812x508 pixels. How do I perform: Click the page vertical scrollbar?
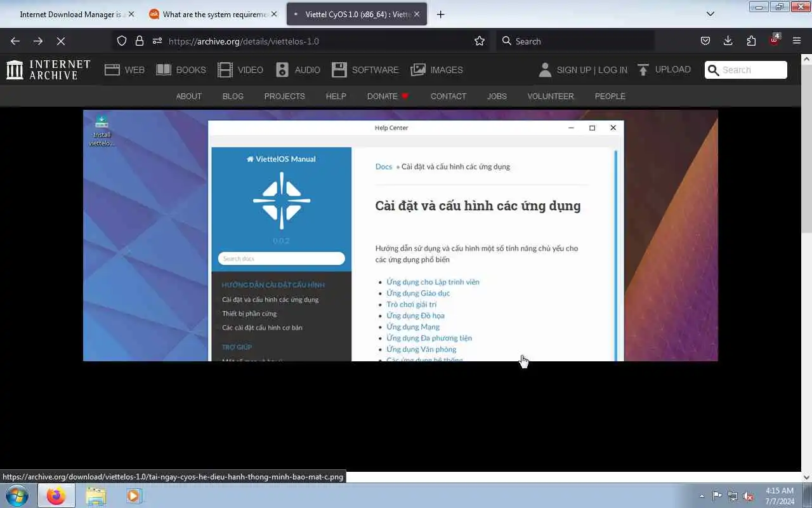(x=806, y=149)
